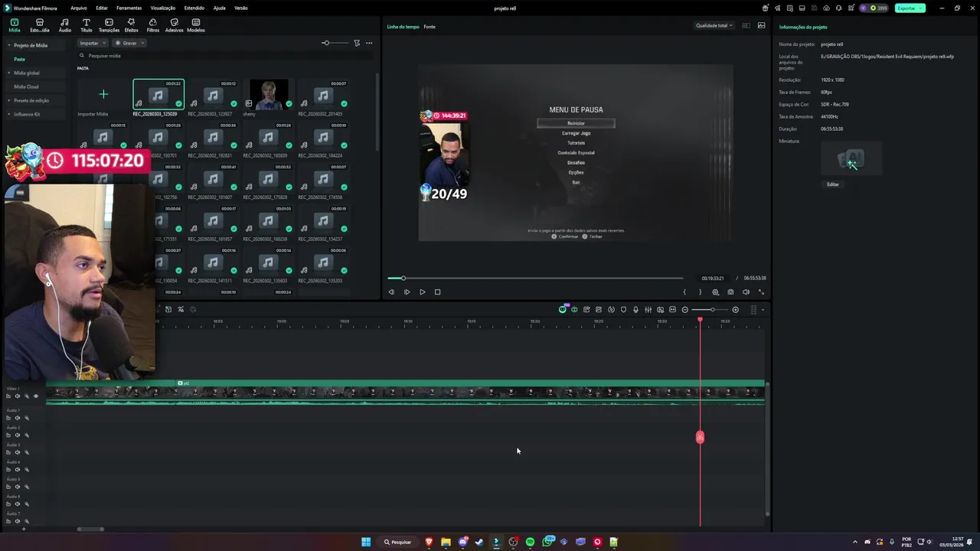Click the preview playback progress bar
The image size is (980, 551).
(x=534, y=278)
